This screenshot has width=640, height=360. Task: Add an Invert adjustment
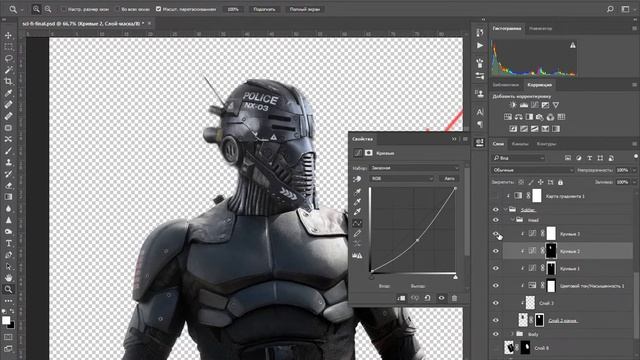[513, 129]
